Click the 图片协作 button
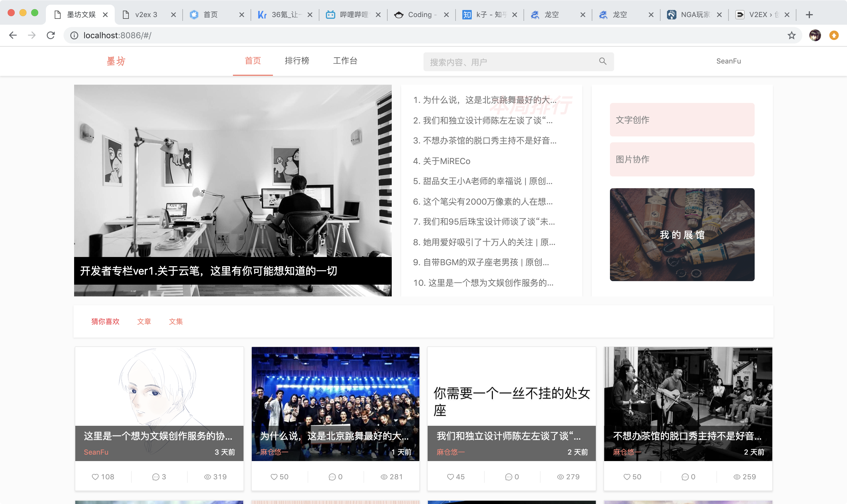The image size is (847, 504). point(682,159)
